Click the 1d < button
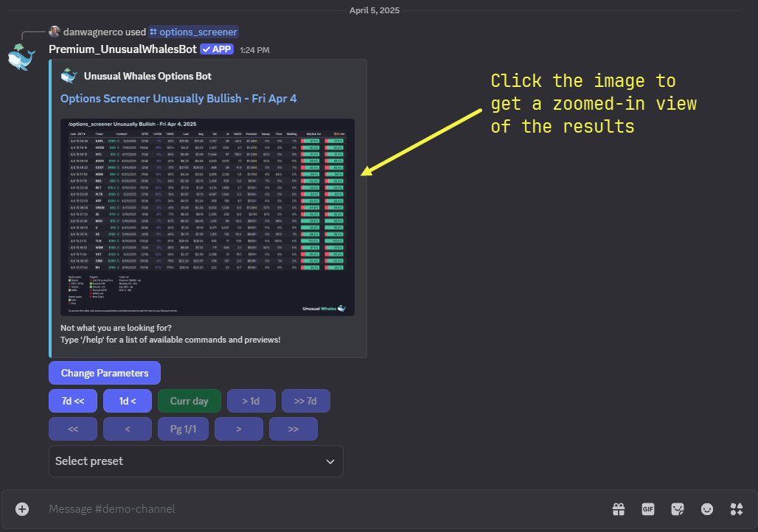Viewport: 758px width, 532px height. (128, 401)
